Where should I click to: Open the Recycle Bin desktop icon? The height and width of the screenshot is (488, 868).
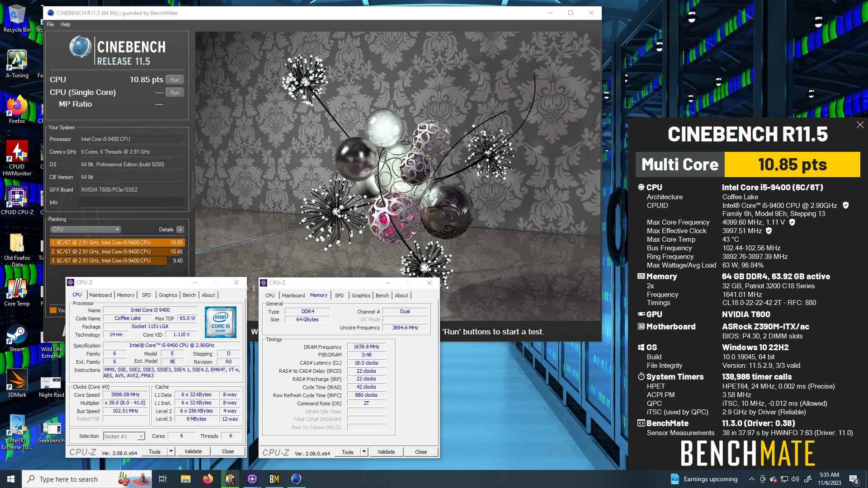tap(17, 19)
